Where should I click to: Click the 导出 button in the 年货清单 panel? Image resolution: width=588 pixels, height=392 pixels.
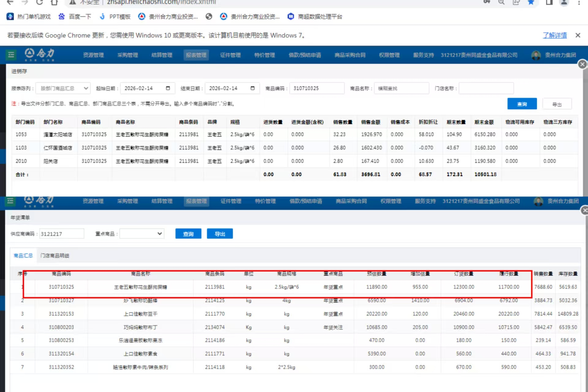pyautogui.click(x=220, y=234)
